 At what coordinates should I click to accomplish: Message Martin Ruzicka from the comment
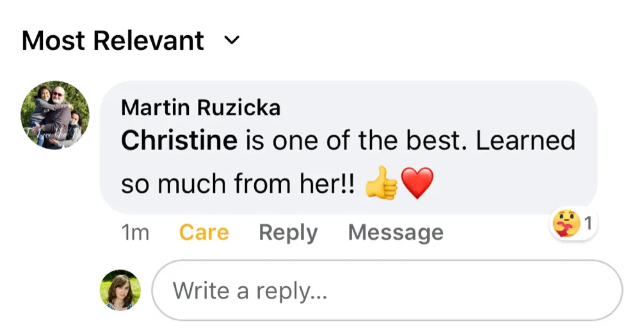point(395,233)
